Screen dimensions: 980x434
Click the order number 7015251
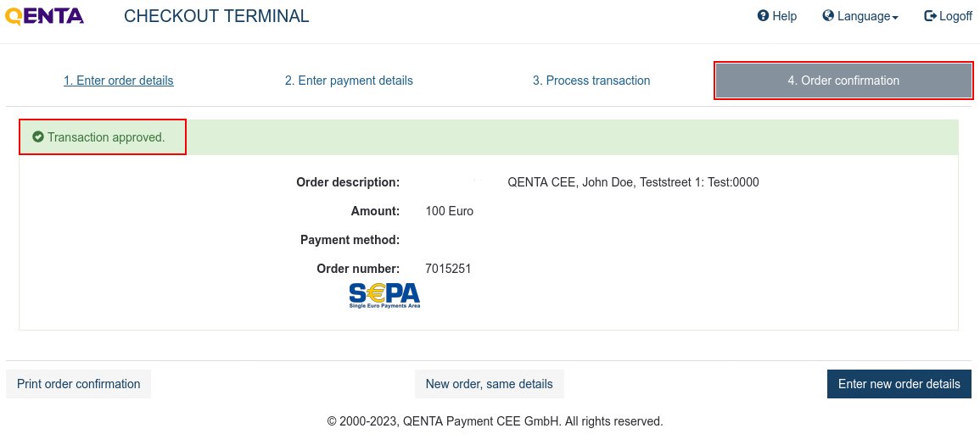coord(448,270)
